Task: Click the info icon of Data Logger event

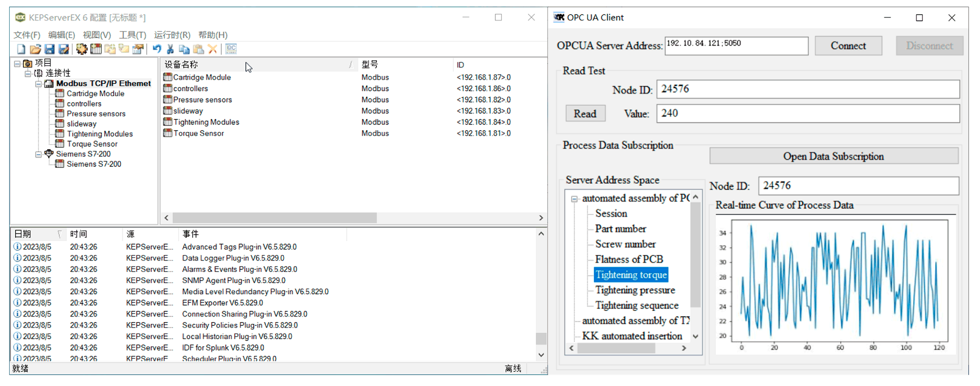Action: coord(17,258)
